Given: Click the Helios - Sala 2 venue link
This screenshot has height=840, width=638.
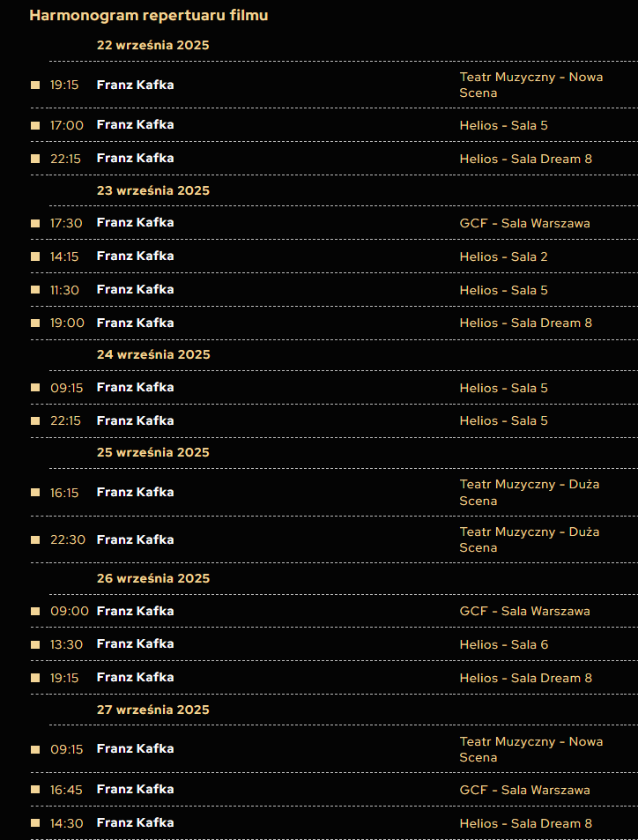Looking at the screenshot, I should [x=503, y=256].
